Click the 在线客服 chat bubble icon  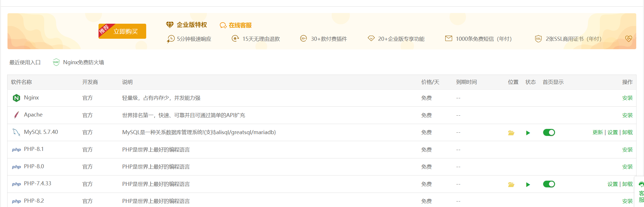(x=223, y=25)
